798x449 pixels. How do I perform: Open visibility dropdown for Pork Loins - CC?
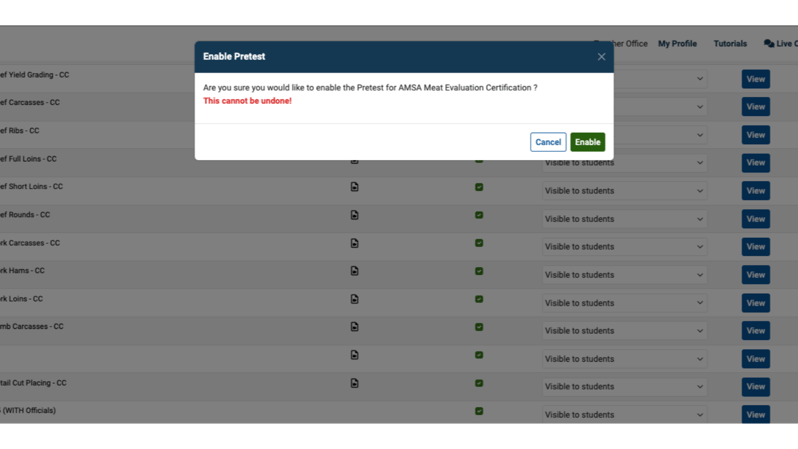tap(624, 303)
